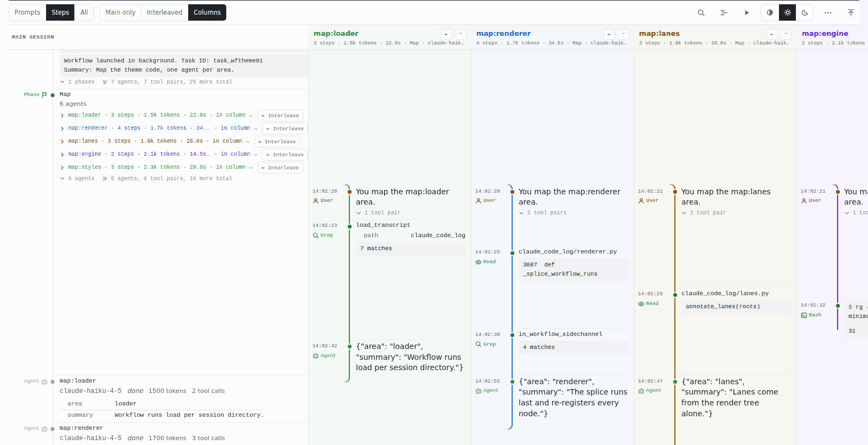Expand the map:styles agent row chevron
The image size is (868, 445).
pyautogui.click(x=62, y=168)
